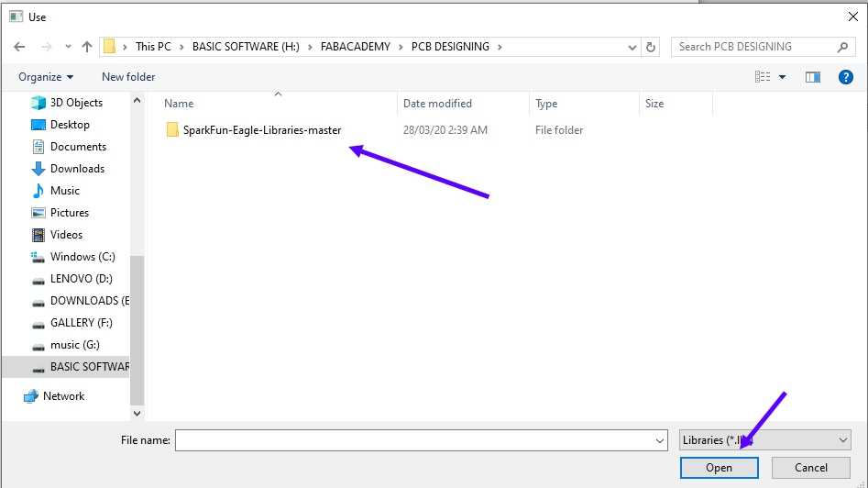This screenshot has width=868, height=488.
Task: Expand chevron after FABACADEMY breadcrumb
Action: [401, 48]
